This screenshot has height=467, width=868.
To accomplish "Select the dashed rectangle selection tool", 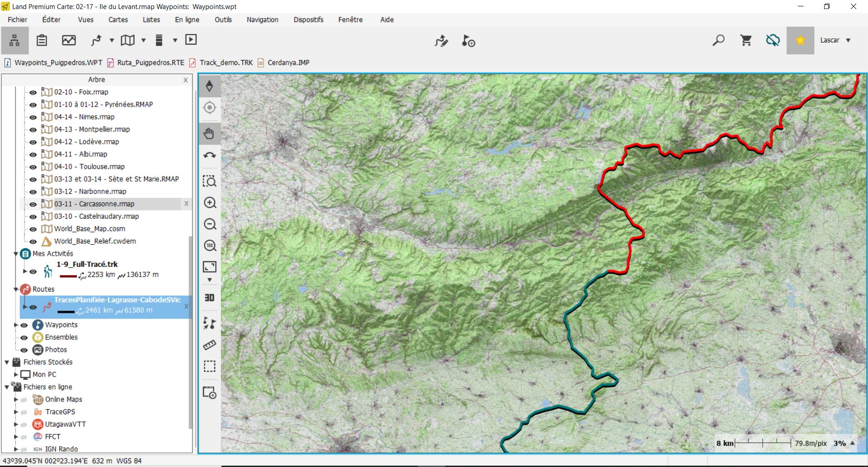I will click(x=210, y=366).
